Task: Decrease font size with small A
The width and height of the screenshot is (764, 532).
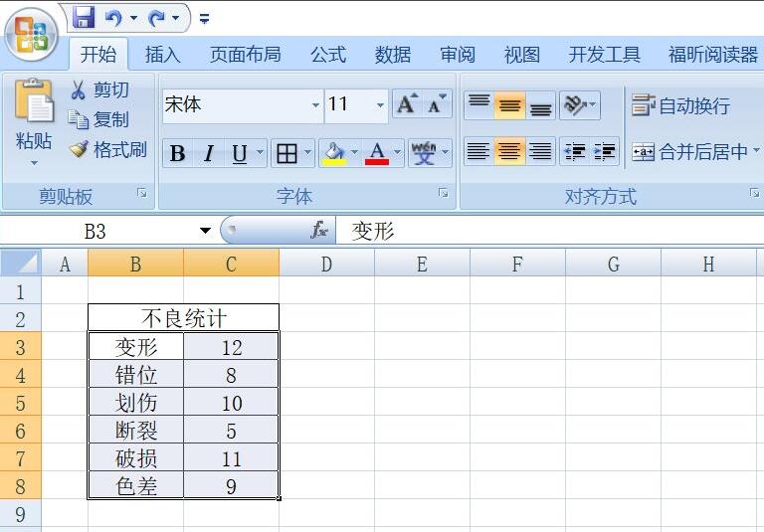Action: 437,103
